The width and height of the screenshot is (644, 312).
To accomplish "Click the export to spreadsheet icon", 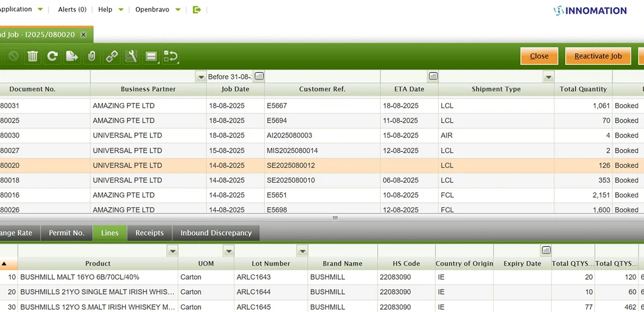I will coord(72,56).
